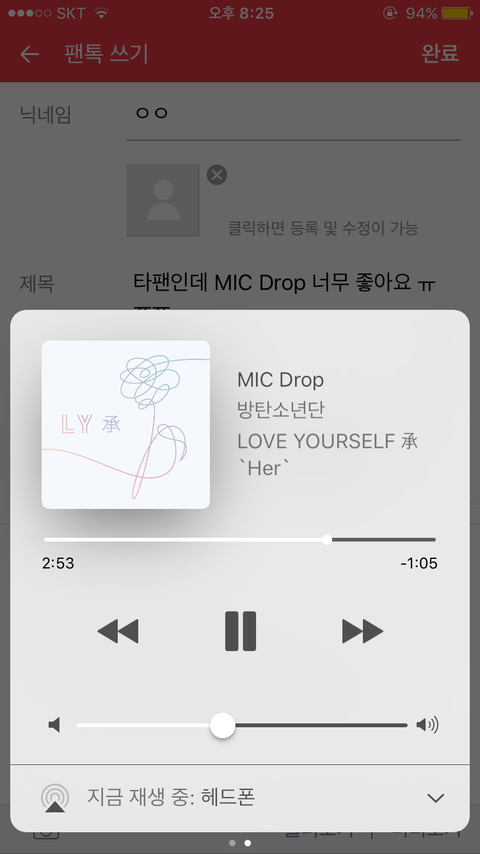The width and height of the screenshot is (480, 854).
Task: Click the volume slider knob
Action: (x=222, y=725)
